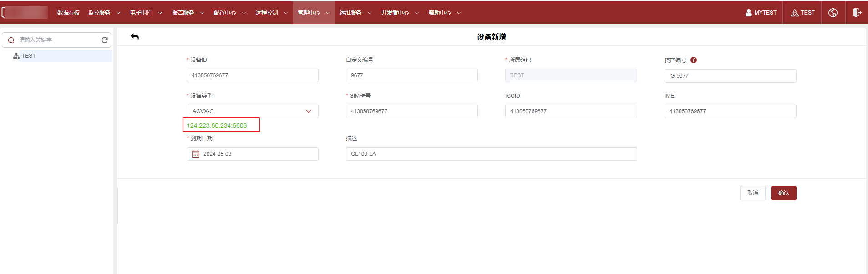Click the 设备ID input field
This screenshot has width=868, height=274.
point(252,75)
